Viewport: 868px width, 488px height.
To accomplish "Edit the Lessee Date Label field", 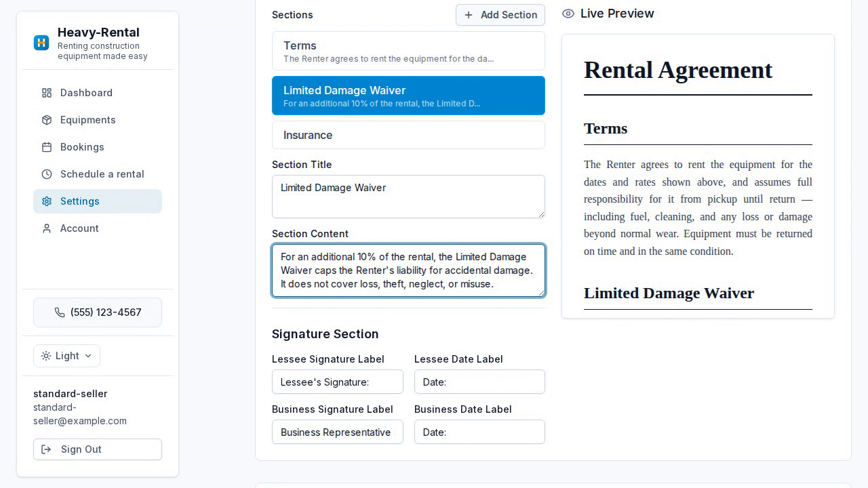I will pyautogui.click(x=479, y=382).
